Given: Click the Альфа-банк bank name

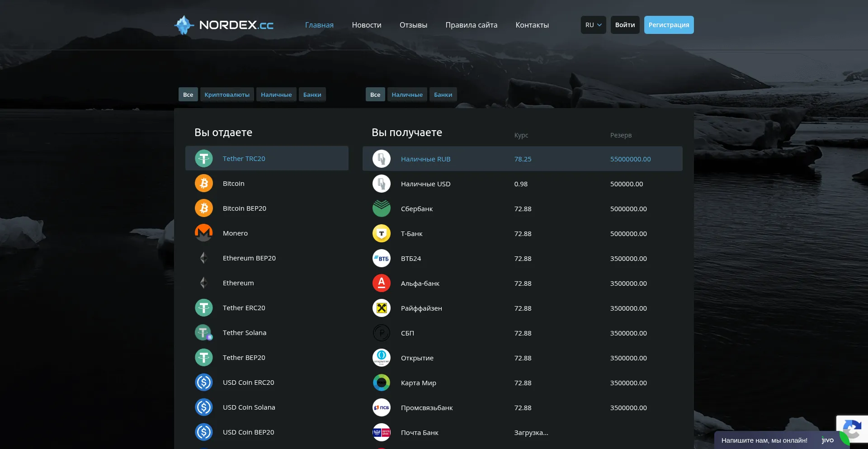Looking at the screenshot, I should (420, 284).
